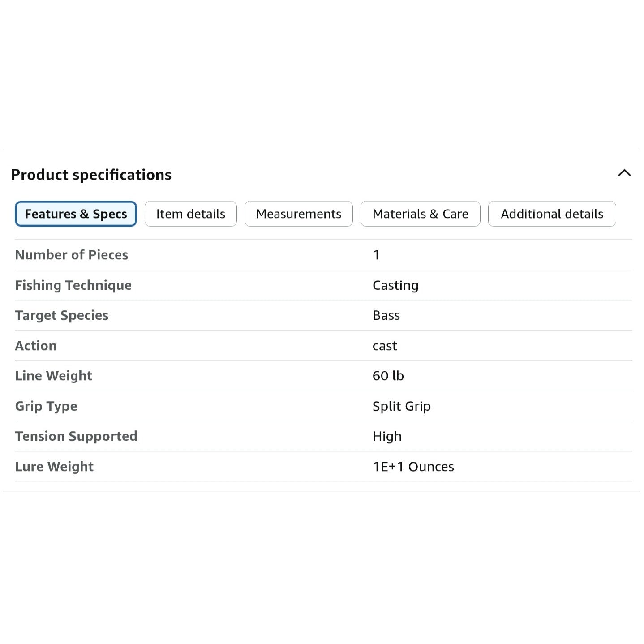The height and width of the screenshot is (644, 644).
Task: Switch to the Measurements tab
Action: 299,214
